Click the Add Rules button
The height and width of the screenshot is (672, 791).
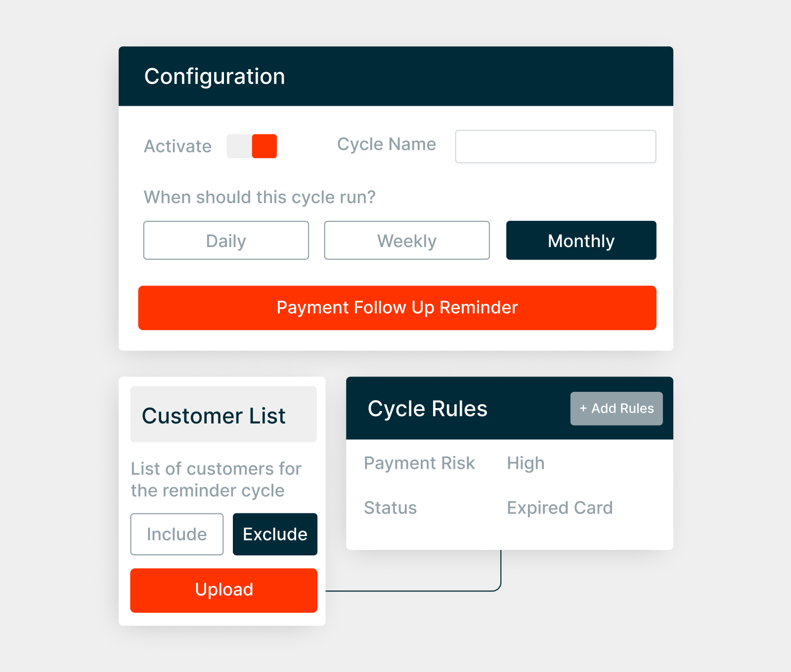[x=616, y=409]
